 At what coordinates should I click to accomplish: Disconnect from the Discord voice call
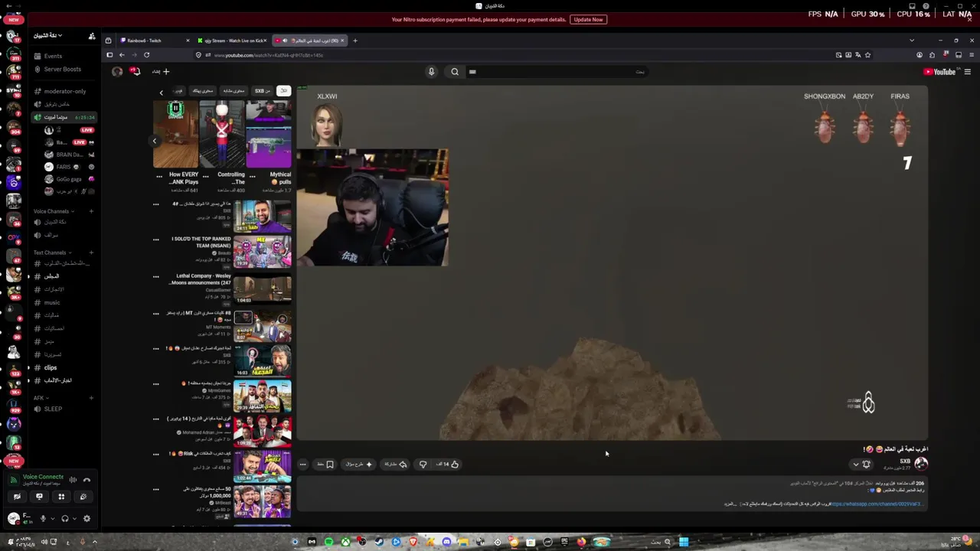(x=87, y=480)
